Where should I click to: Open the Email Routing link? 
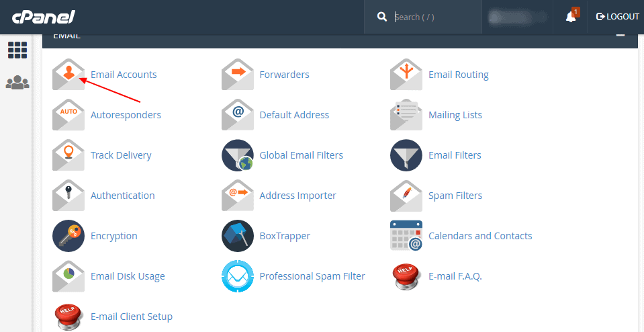(459, 75)
